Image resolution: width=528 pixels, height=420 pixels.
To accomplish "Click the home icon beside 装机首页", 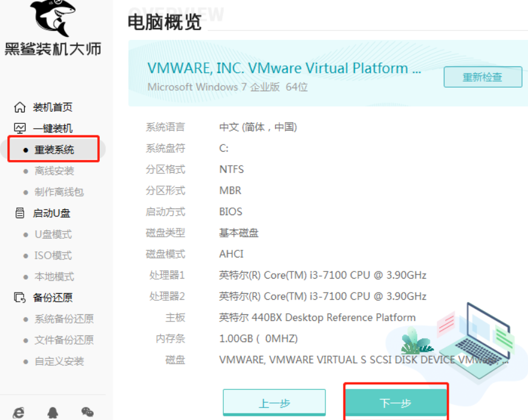I will pos(19,108).
